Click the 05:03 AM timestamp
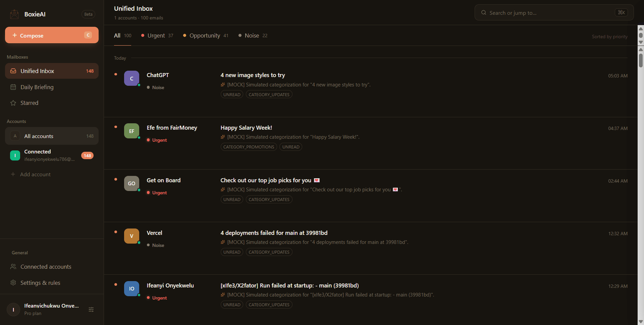The width and height of the screenshot is (644, 325). (x=618, y=76)
